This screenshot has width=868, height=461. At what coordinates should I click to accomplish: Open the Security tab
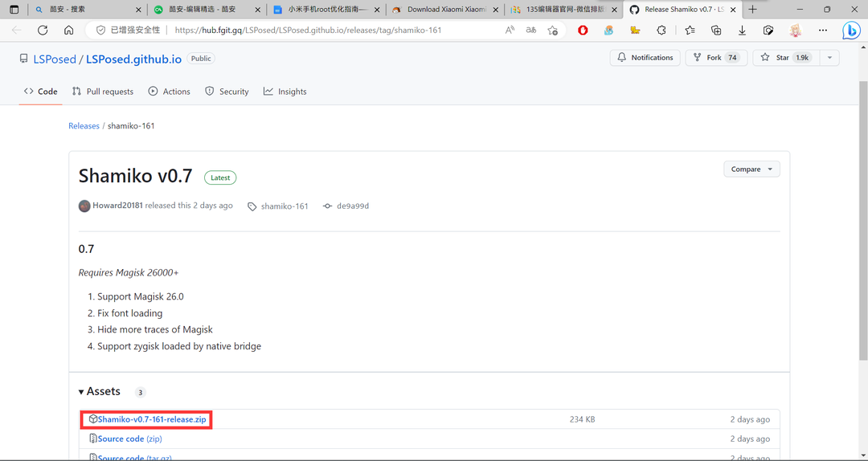[x=227, y=92]
